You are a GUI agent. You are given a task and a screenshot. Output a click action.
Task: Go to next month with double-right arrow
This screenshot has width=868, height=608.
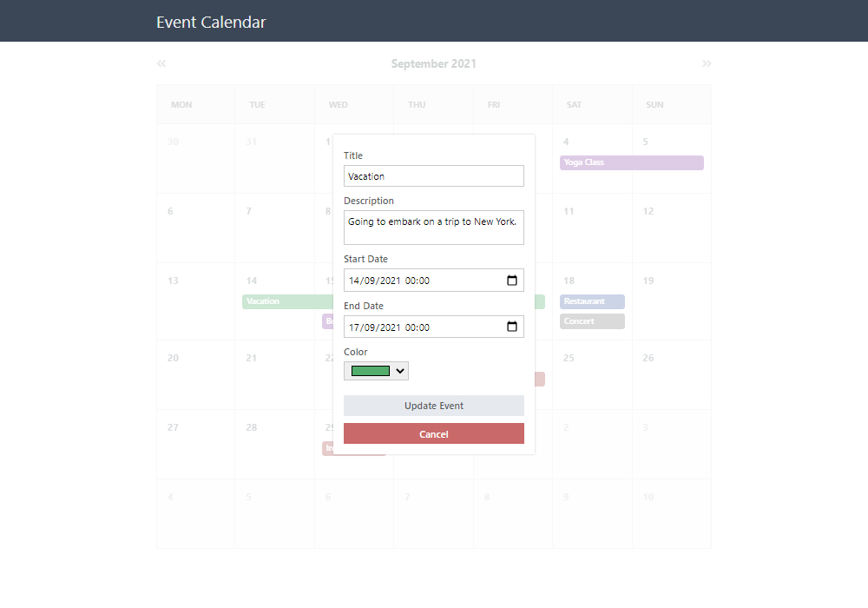[x=707, y=63]
